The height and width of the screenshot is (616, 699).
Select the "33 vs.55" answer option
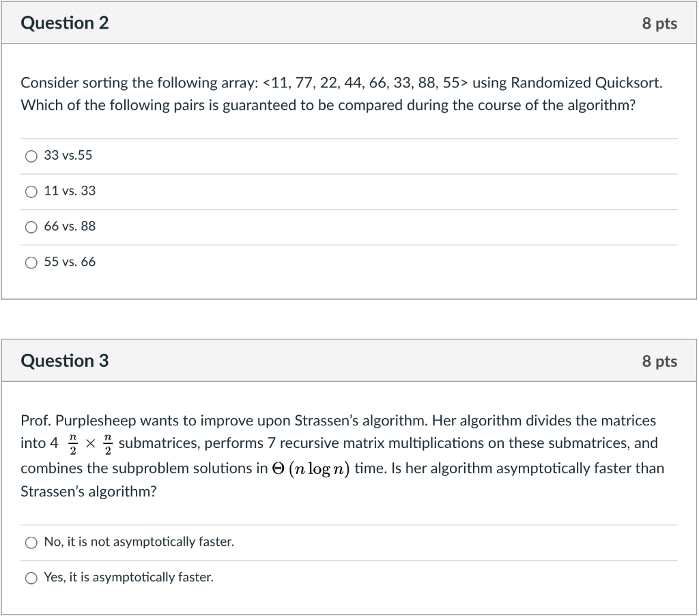tap(31, 156)
